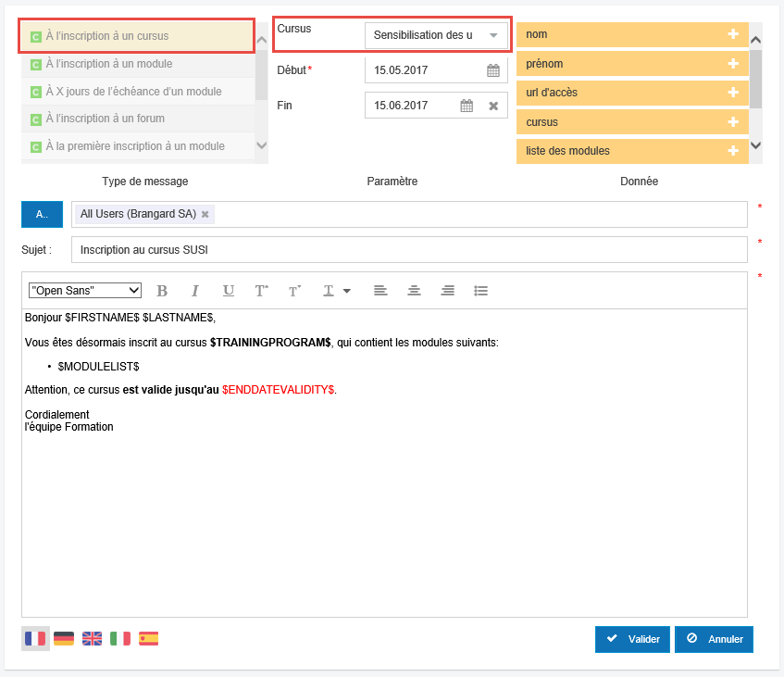Select the English flag language
This screenshot has height=677, width=784.
pyautogui.click(x=93, y=638)
